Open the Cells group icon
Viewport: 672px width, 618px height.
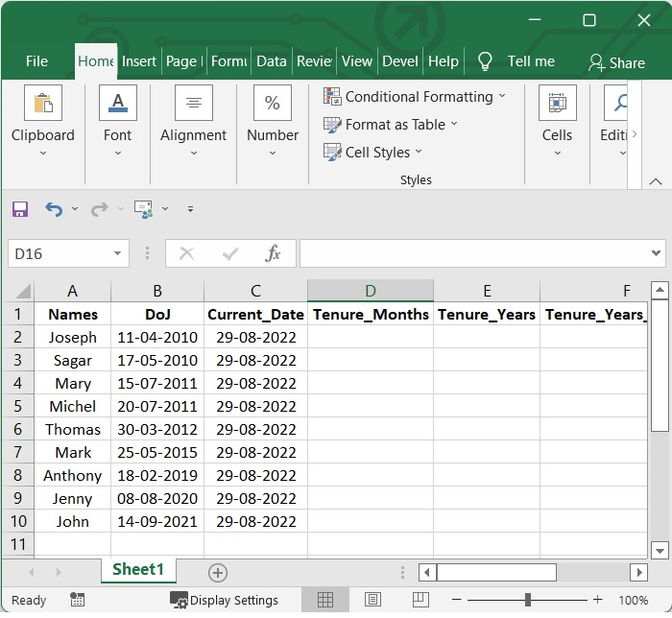pos(557,104)
